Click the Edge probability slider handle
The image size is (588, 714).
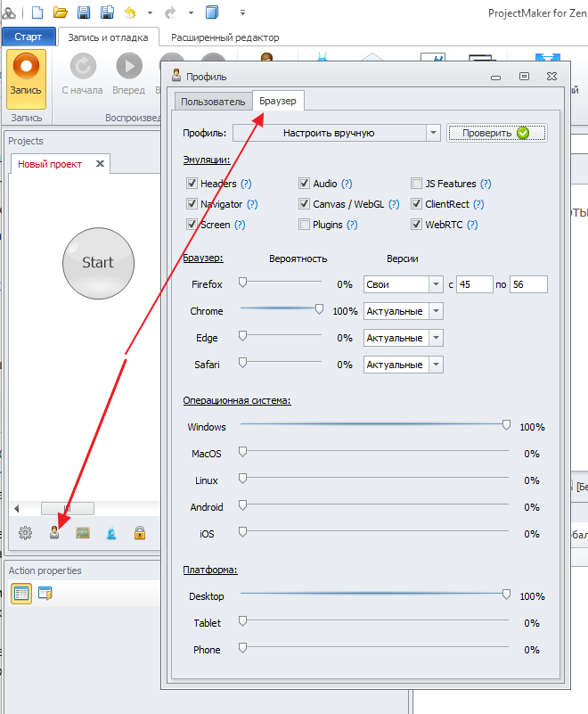pyautogui.click(x=243, y=336)
